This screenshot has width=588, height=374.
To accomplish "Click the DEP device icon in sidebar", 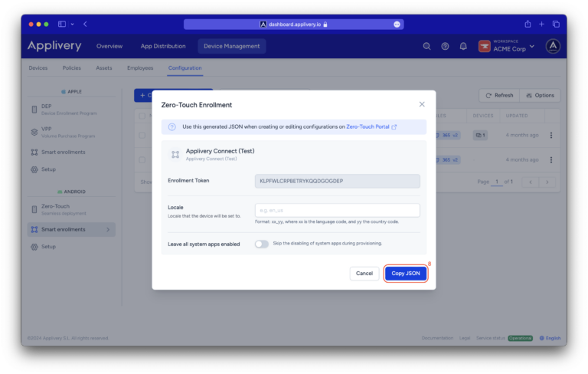I will click(34, 110).
